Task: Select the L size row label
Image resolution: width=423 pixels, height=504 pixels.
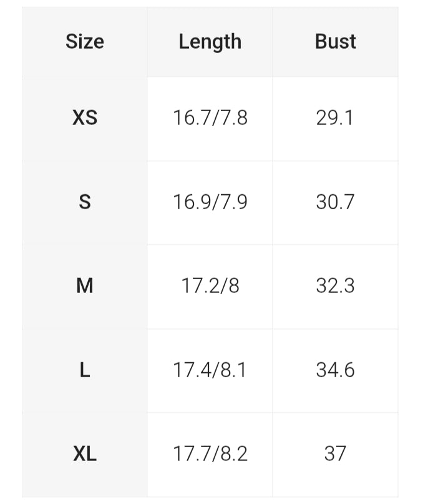Action: tap(85, 370)
